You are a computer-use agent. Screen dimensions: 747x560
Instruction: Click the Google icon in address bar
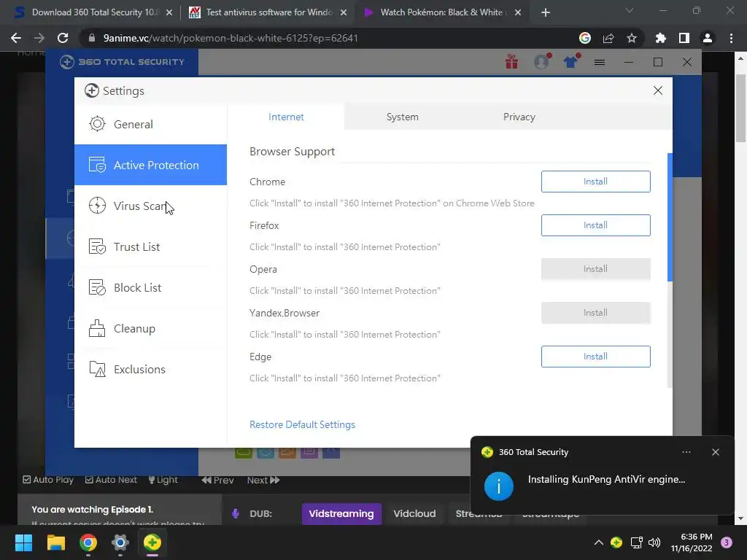pyautogui.click(x=585, y=38)
